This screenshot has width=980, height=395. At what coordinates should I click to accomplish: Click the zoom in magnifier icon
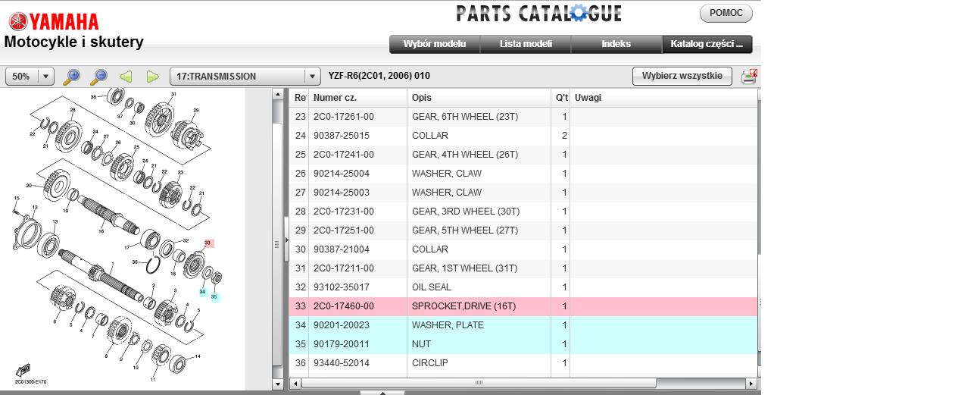(x=71, y=77)
